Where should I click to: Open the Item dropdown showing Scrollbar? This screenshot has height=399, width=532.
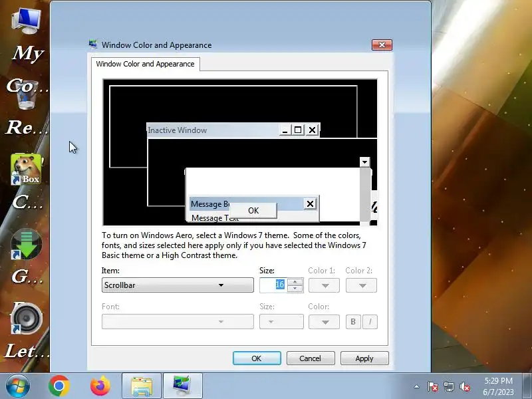click(178, 285)
